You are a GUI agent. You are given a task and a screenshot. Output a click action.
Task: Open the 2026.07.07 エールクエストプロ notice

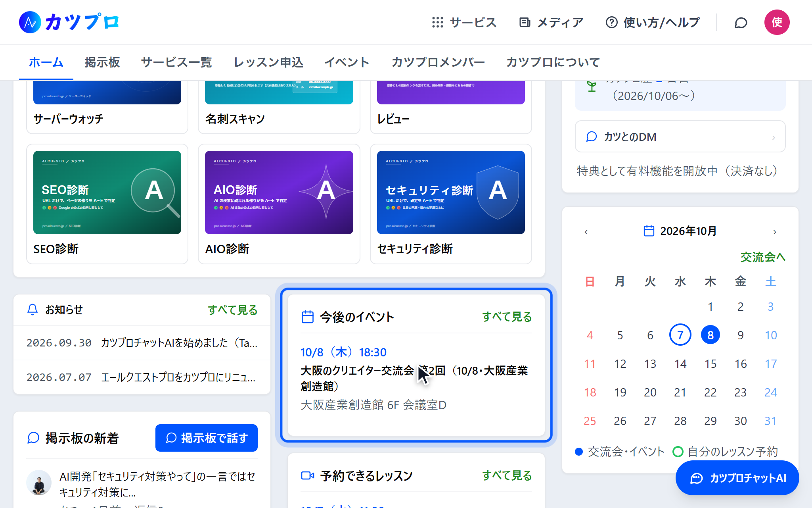pyautogui.click(x=142, y=377)
